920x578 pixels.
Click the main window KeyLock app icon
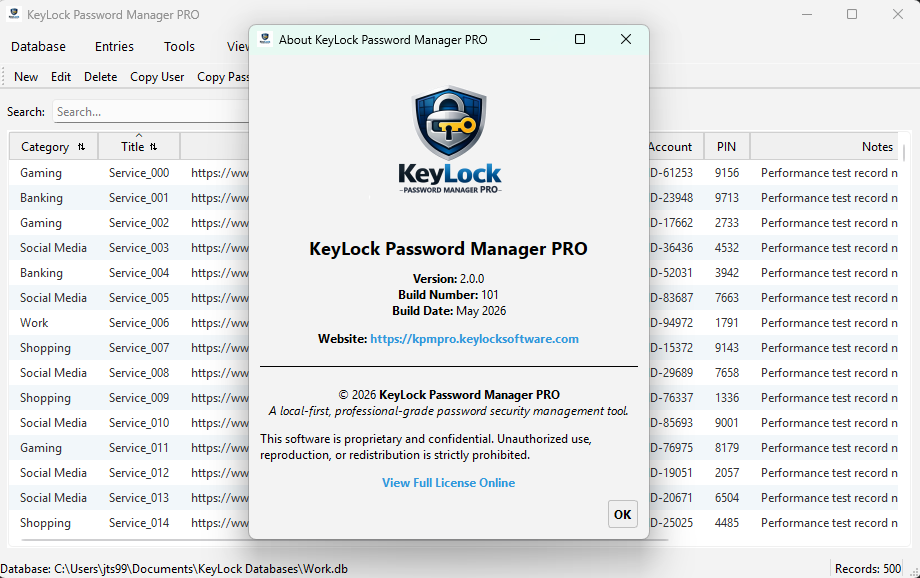pyautogui.click(x=14, y=14)
